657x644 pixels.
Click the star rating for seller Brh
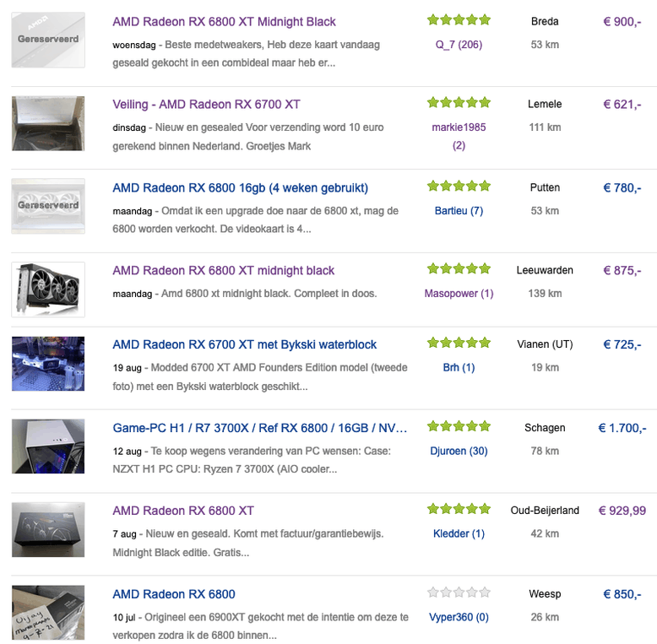pyautogui.click(x=458, y=344)
